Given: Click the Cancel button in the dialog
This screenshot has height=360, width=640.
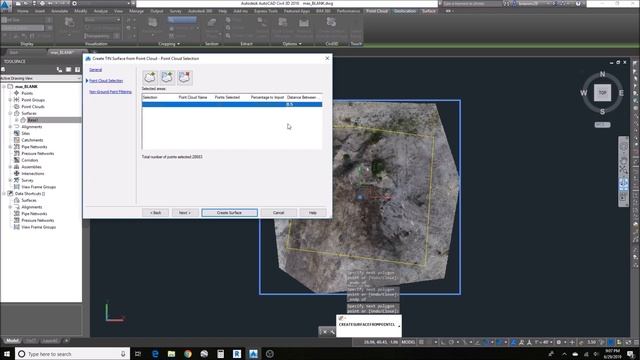Looking at the screenshot, I should coord(278,213).
